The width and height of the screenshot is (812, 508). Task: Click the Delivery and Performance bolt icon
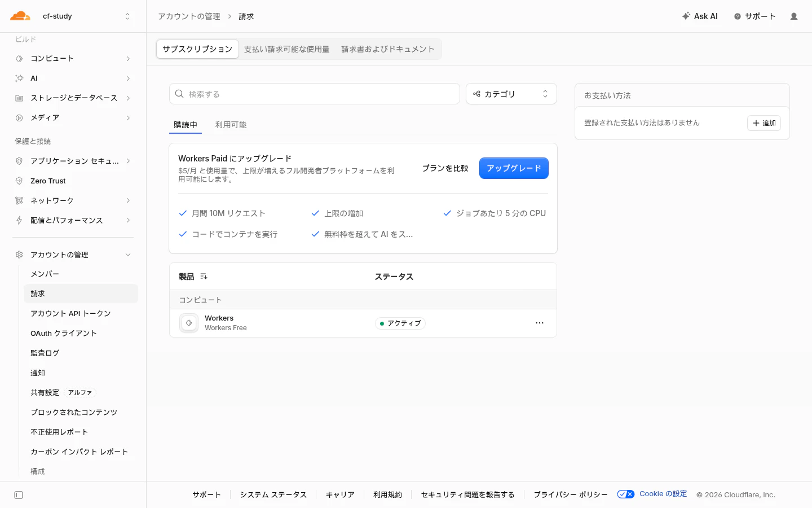pyautogui.click(x=19, y=220)
